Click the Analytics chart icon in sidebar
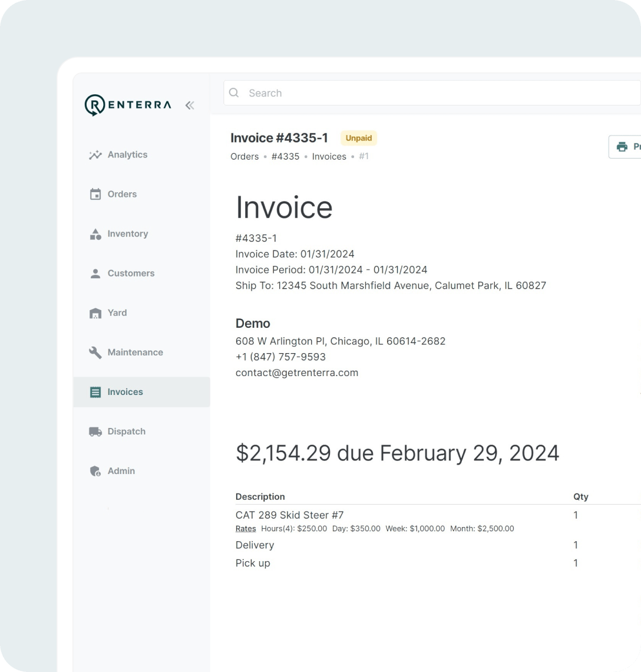This screenshot has height=672, width=641. click(95, 155)
